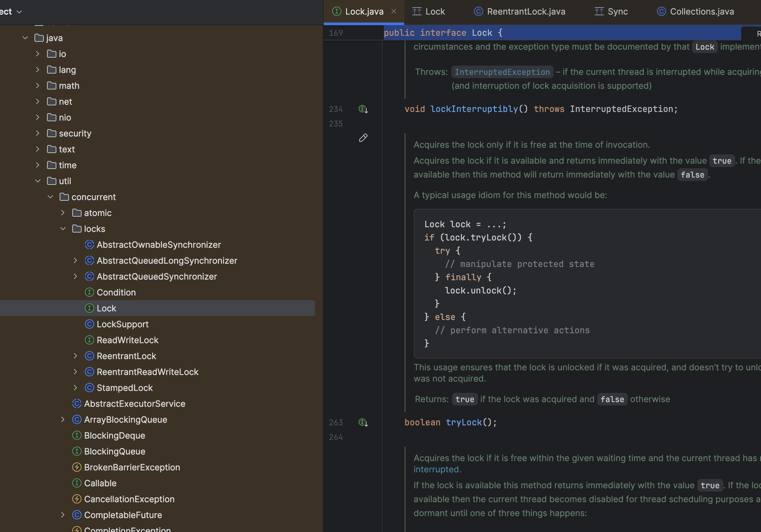Click the implemented-method gutter icon beside lockInterruptibly
Image resolution: width=761 pixels, height=532 pixels.
coord(363,109)
